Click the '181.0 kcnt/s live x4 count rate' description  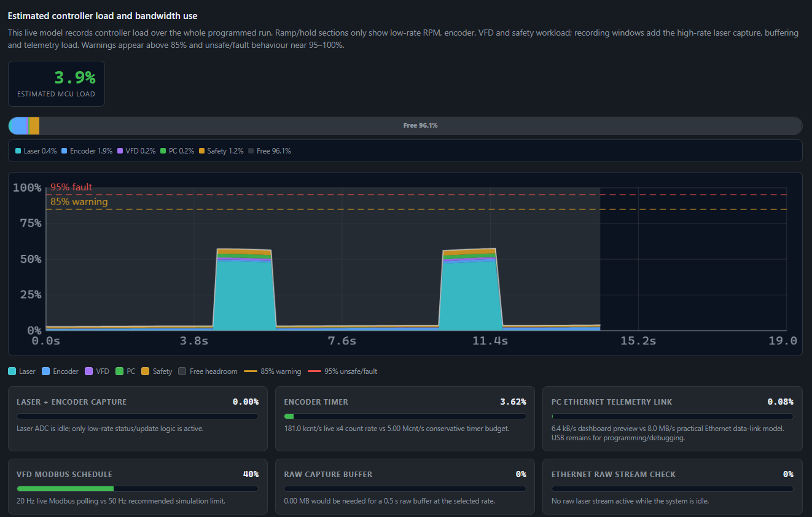(396, 429)
